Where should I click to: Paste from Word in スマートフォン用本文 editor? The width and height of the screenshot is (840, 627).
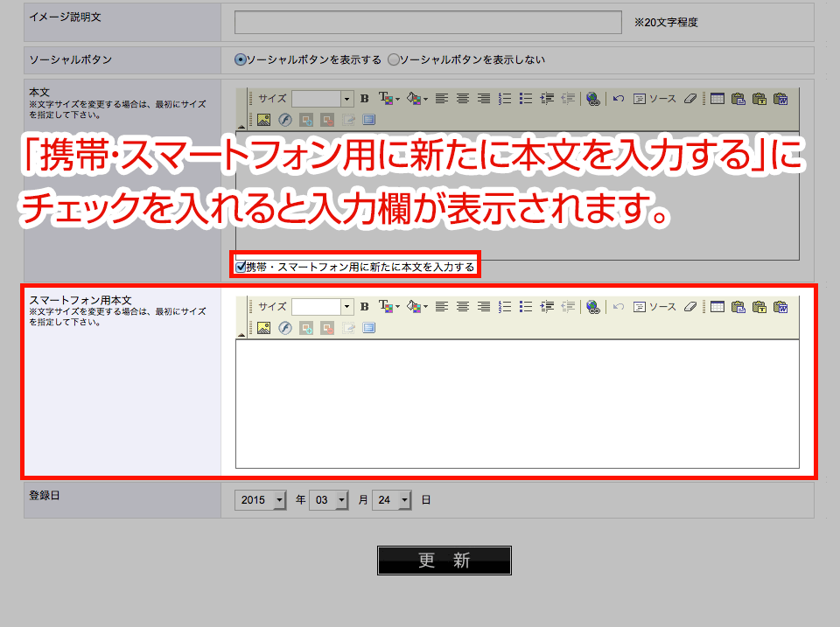[780, 307]
